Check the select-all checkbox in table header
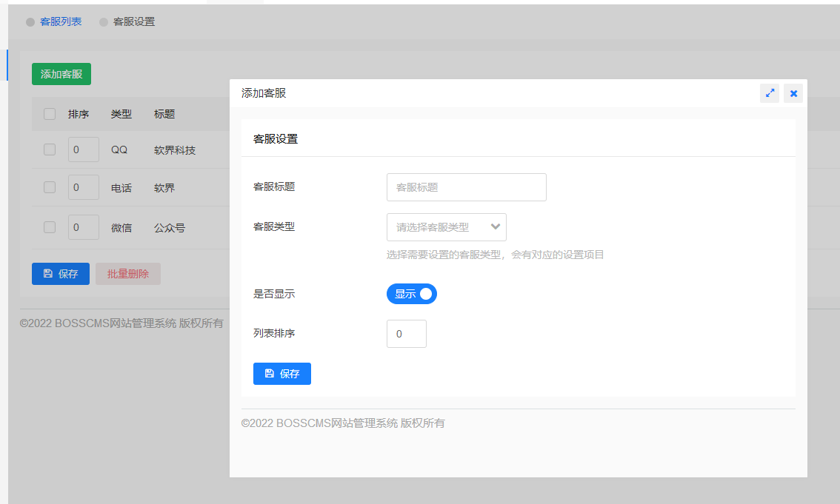 point(50,114)
